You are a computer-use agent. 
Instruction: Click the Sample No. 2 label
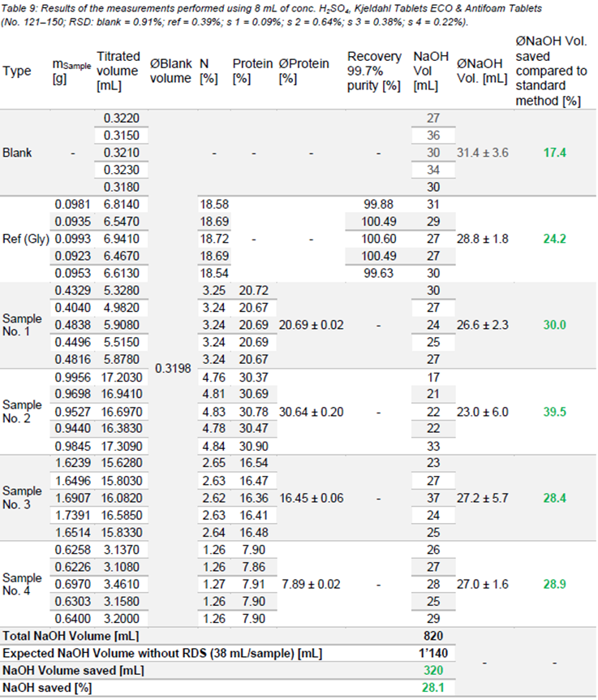click(22, 411)
